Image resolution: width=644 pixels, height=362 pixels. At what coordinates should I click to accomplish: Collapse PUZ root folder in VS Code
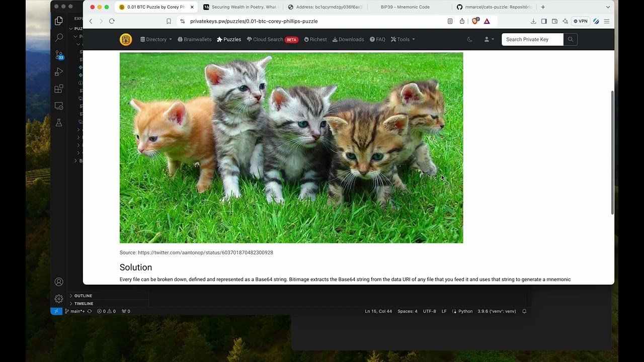coord(76,29)
